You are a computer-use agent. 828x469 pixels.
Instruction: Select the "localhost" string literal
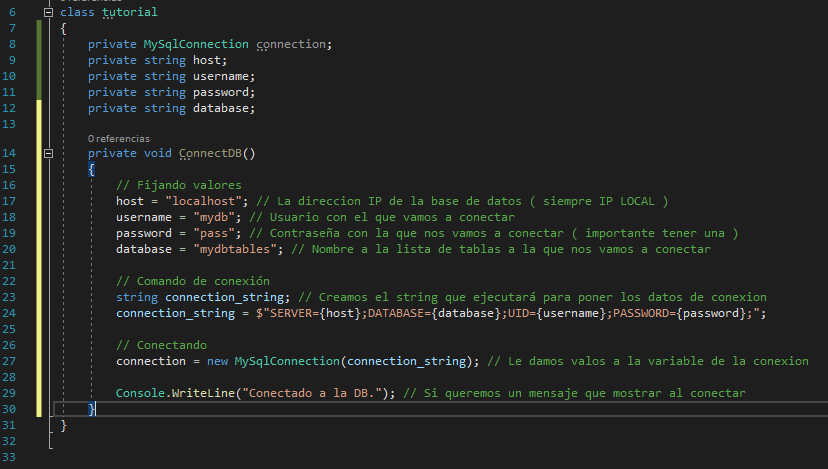coord(203,201)
